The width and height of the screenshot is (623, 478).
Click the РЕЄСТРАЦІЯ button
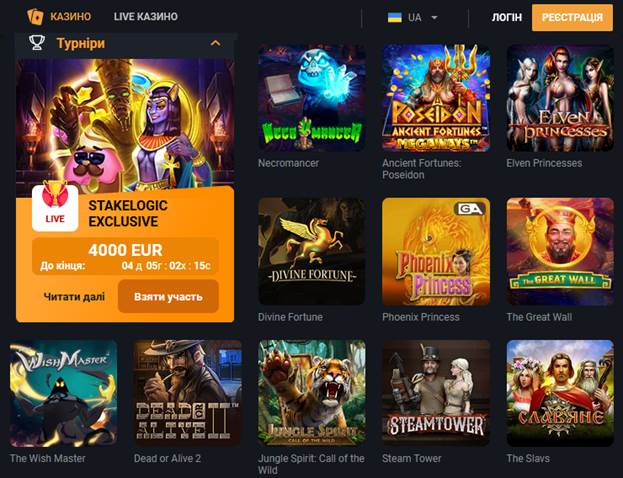coord(573,17)
